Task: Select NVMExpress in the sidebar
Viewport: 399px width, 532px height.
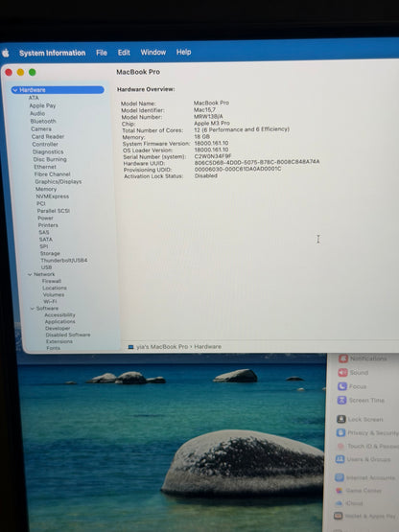Action: 53,197
